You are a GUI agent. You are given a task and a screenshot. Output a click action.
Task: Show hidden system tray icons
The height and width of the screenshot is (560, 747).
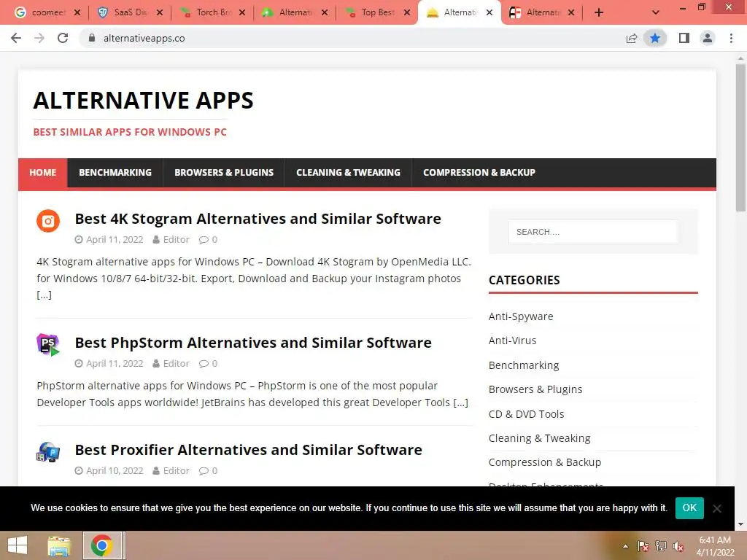pyautogui.click(x=625, y=546)
